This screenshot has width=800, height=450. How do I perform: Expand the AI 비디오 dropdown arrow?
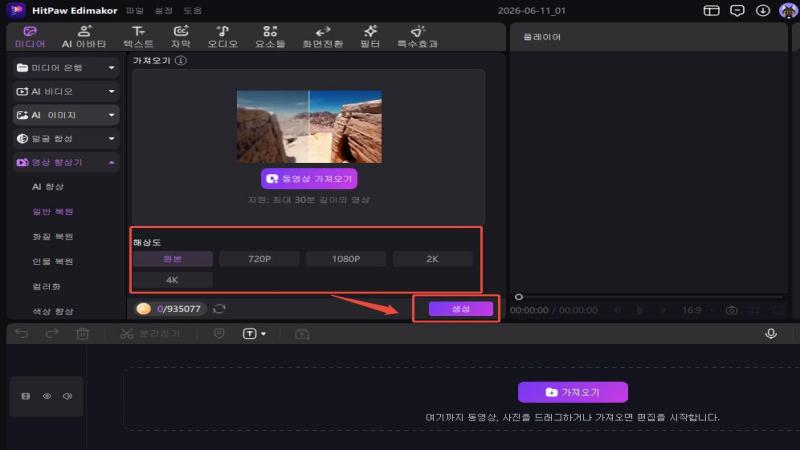[112, 91]
